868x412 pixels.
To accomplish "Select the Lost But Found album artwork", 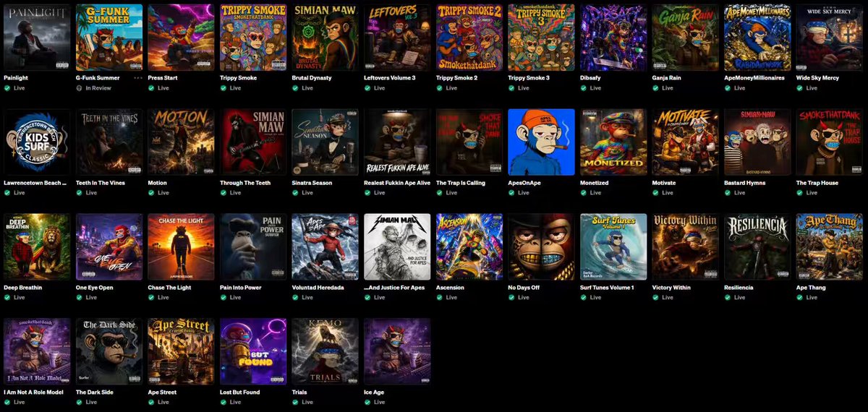I will (253, 352).
